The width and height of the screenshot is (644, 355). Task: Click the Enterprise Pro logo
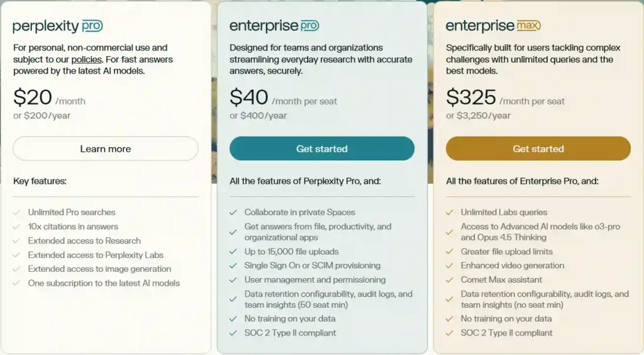(274, 26)
